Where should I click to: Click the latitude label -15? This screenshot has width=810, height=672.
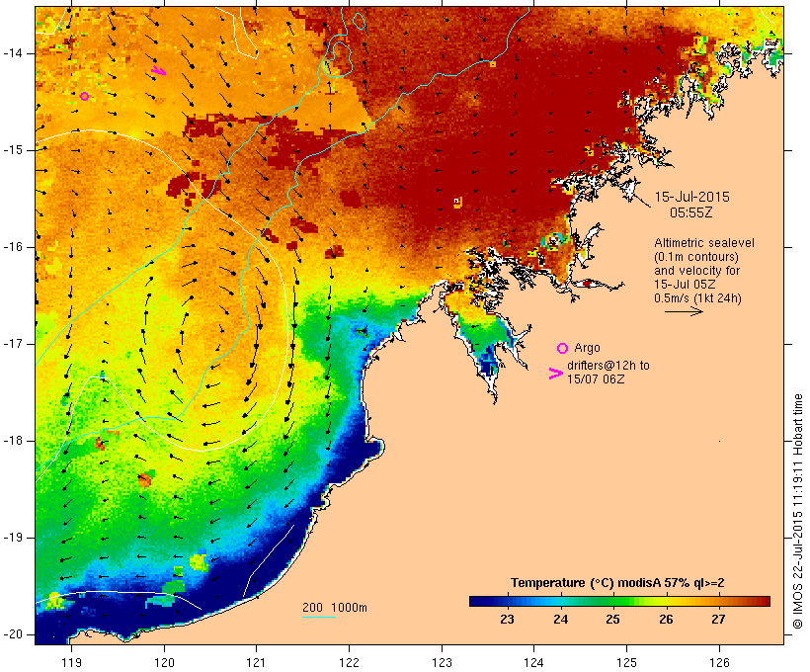coord(13,150)
